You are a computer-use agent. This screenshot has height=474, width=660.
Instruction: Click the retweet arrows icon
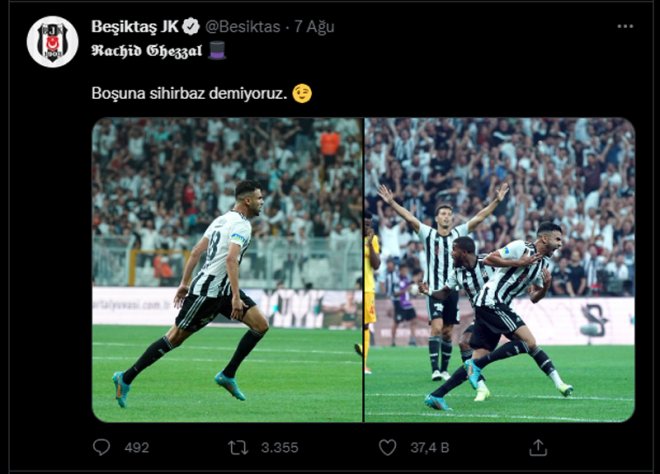239,447
